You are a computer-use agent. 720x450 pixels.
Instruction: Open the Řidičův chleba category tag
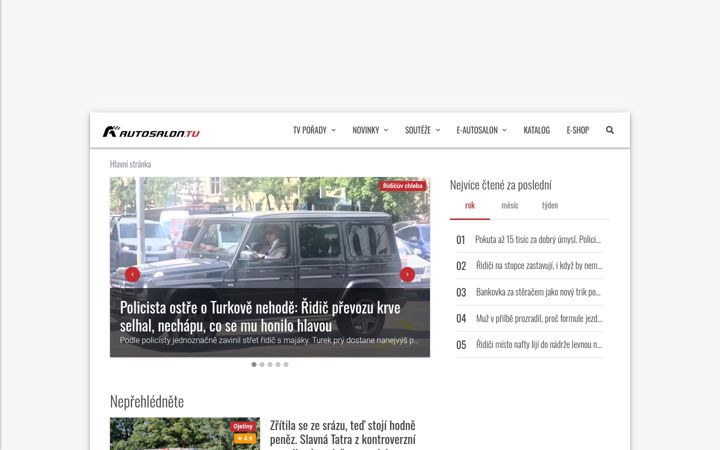(x=403, y=186)
